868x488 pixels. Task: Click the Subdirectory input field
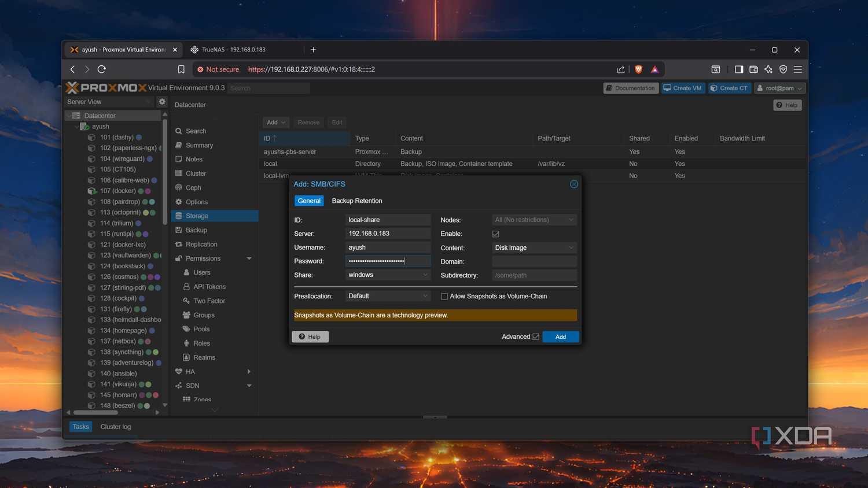click(534, 275)
